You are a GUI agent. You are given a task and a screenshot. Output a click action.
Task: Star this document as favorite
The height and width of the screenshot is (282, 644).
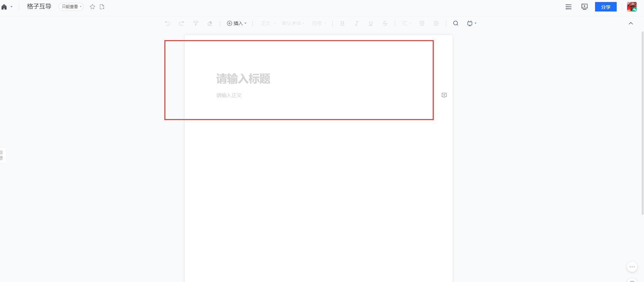(92, 7)
